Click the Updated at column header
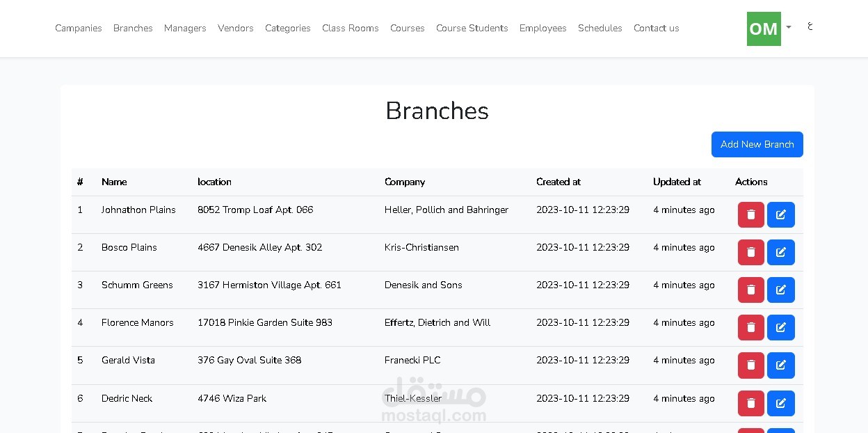Viewport: 868px width, 433px height. pyautogui.click(x=677, y=182)
